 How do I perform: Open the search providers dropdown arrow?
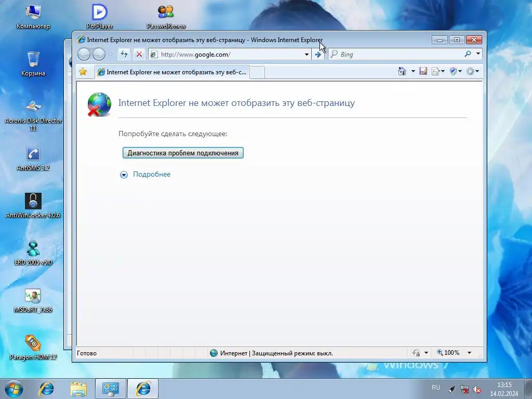tap(478, 54)
